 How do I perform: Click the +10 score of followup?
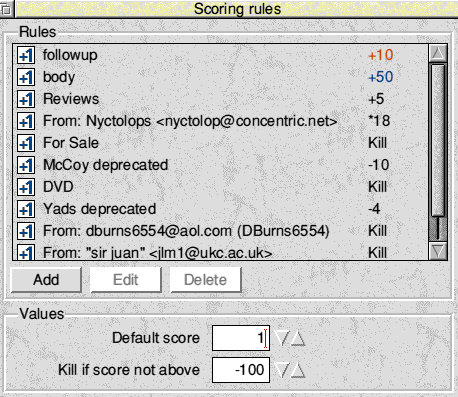pos(381,55)
